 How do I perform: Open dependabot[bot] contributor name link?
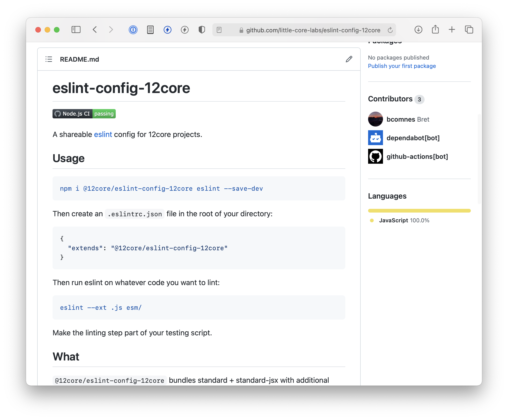point(413,138)
